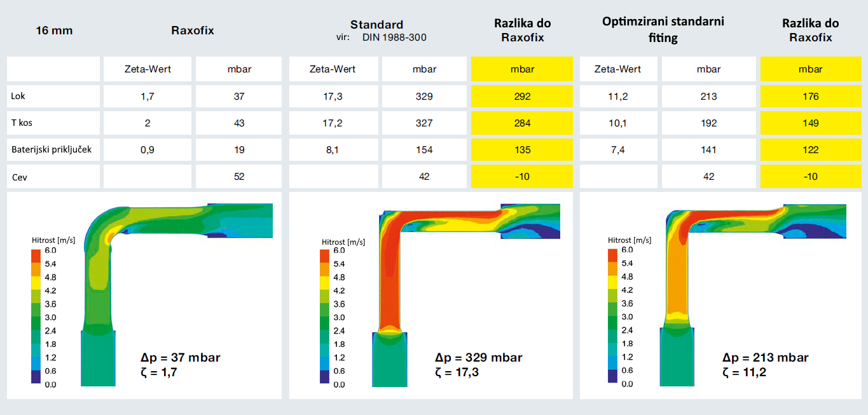Select the Cev row optimized fitting value "42"
868x415 pixels.
tap(708, 177)
